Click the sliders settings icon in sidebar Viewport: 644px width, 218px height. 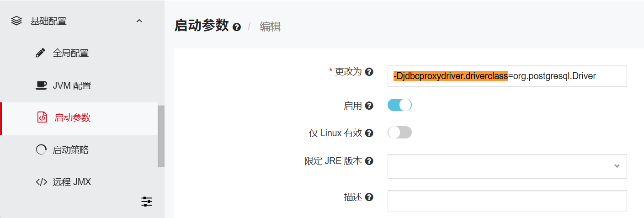[x=147, y=202]
